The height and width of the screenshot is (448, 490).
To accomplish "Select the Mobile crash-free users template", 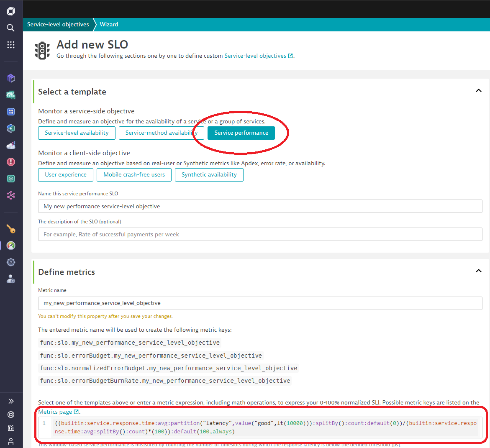I will [x=134, y=174].
